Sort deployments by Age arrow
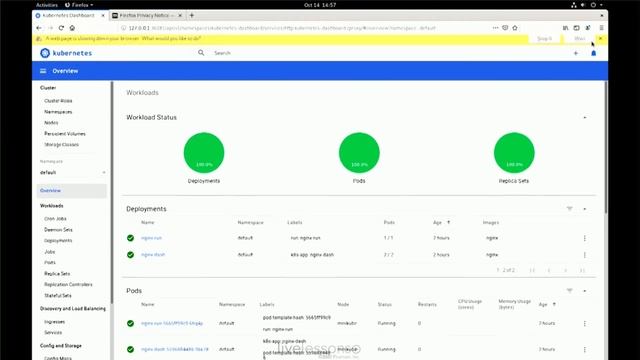This screenshot has height=360, width=640. 449,222
